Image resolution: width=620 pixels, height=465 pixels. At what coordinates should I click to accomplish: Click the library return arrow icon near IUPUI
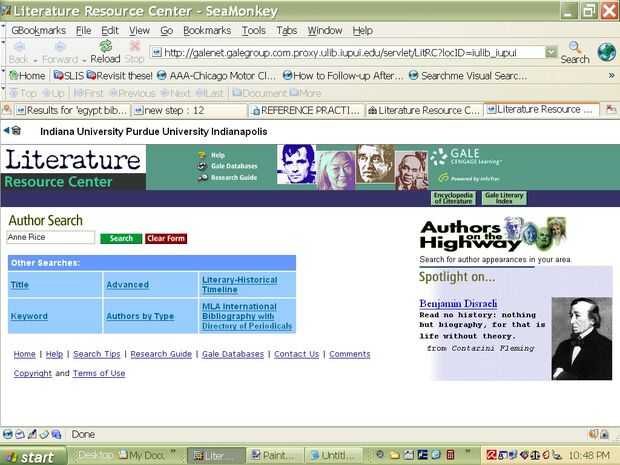[12, 130]
